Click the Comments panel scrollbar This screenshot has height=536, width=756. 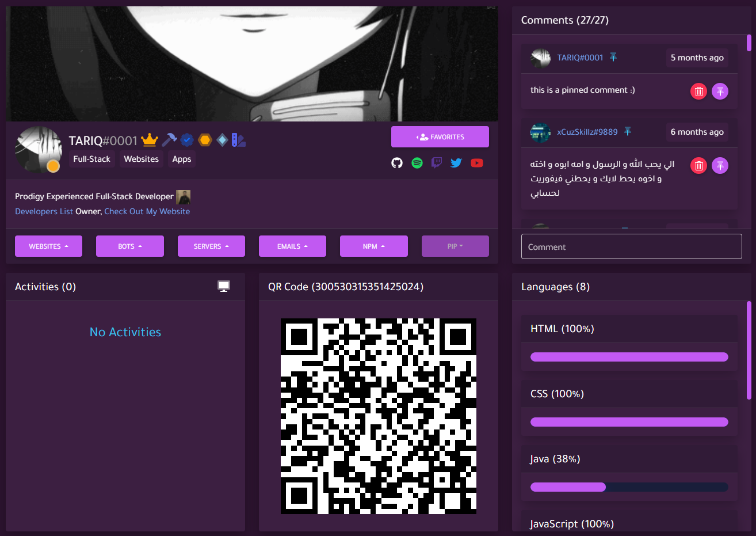[749, 43]
